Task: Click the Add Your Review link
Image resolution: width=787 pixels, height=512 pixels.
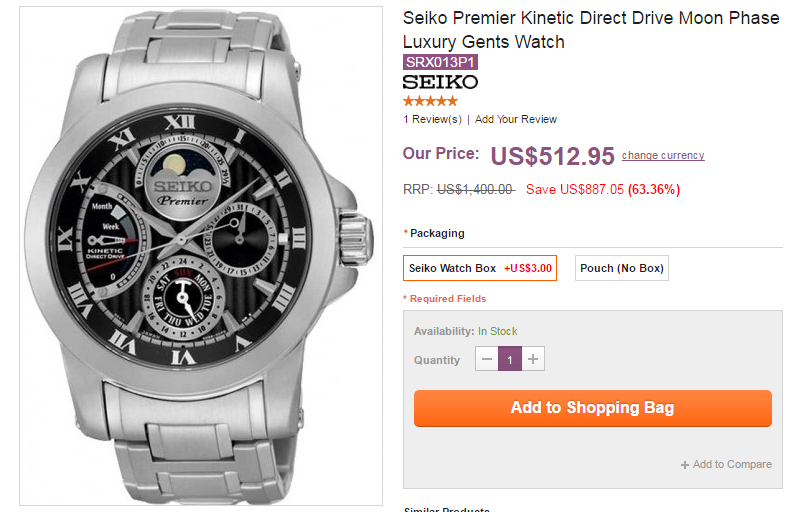Action: [516, 119]
